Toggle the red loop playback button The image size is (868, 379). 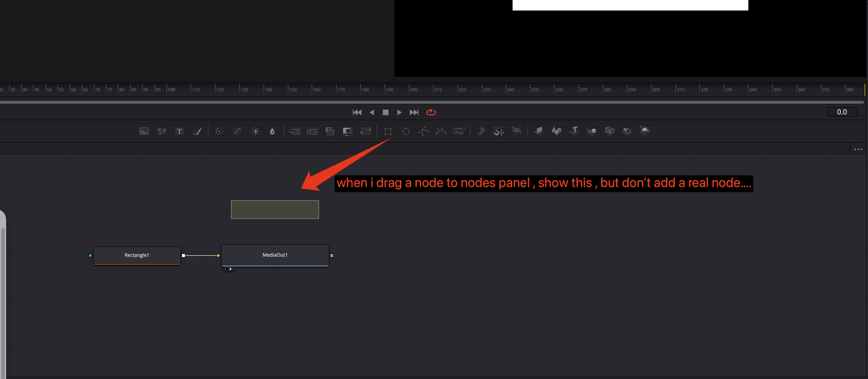coord(431,112)
